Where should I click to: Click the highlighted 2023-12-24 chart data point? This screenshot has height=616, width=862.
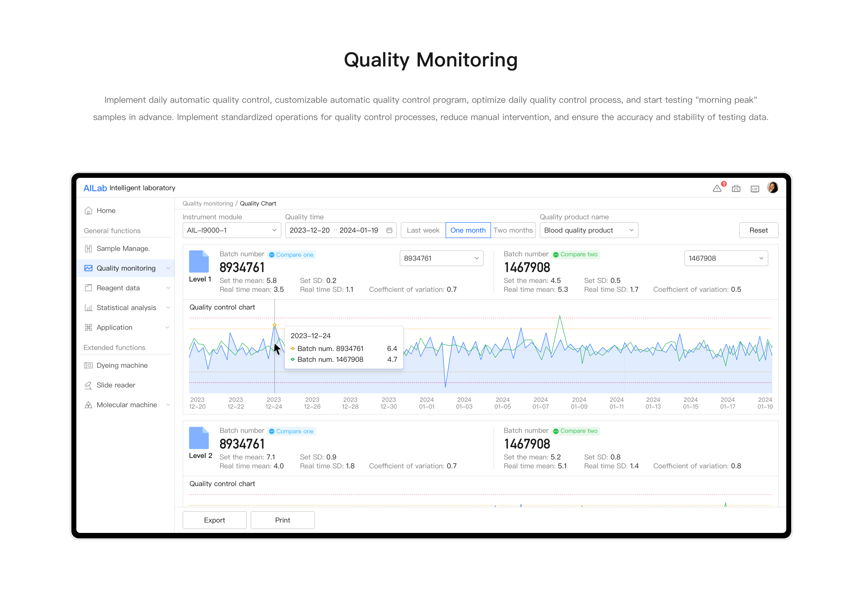[275, 325]
